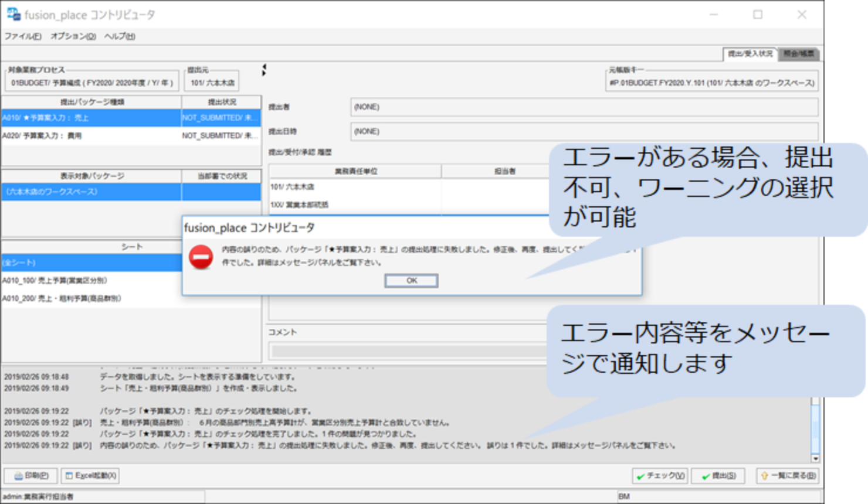
Task: Click the チェック button
Action: [x=660, y=476]
